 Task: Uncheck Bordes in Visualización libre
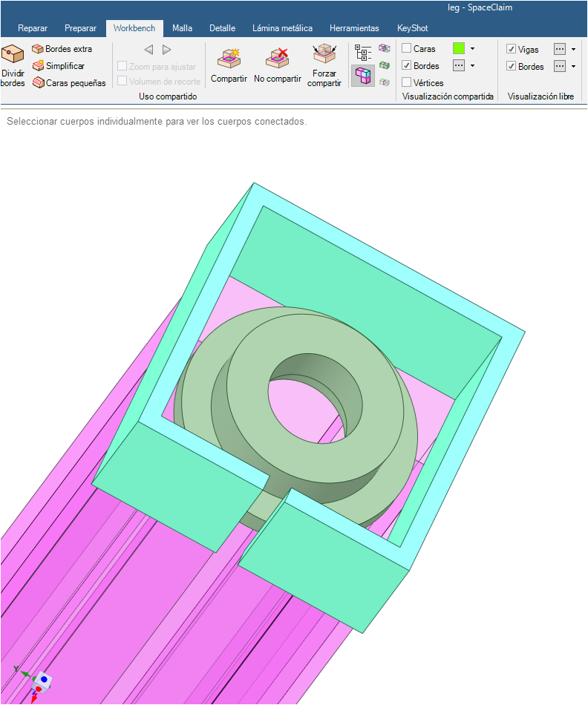511,66
